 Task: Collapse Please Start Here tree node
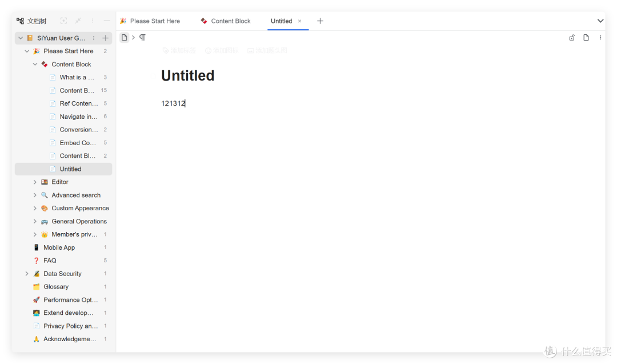(27, 51)
